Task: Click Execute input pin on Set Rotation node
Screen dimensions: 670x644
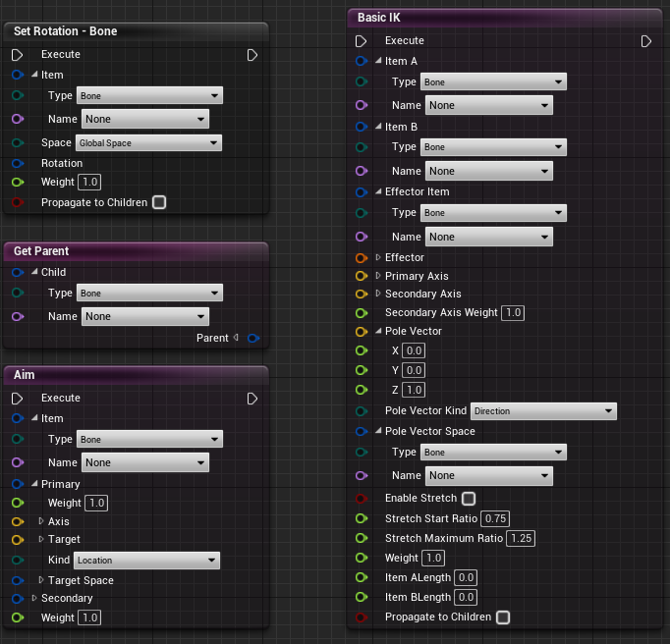Action: coord(17,55)
